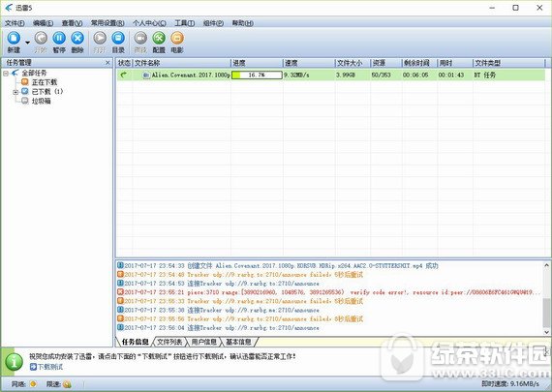Click the grayed 开始 (Start) toolbar icon

pos(41,38)
